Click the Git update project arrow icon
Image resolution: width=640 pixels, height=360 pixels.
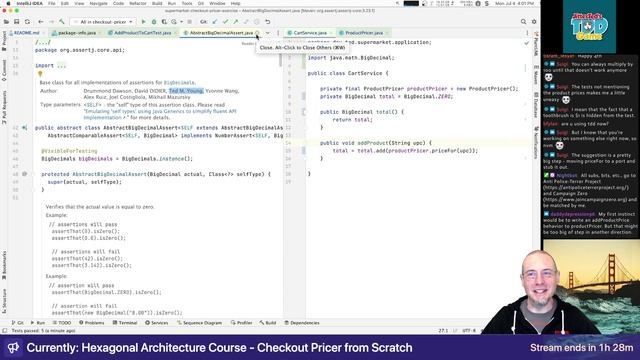pos(215,22)
